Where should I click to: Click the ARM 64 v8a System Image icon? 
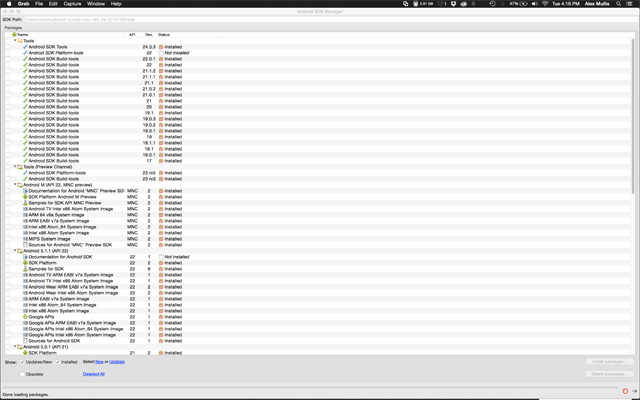click(25, 215)
